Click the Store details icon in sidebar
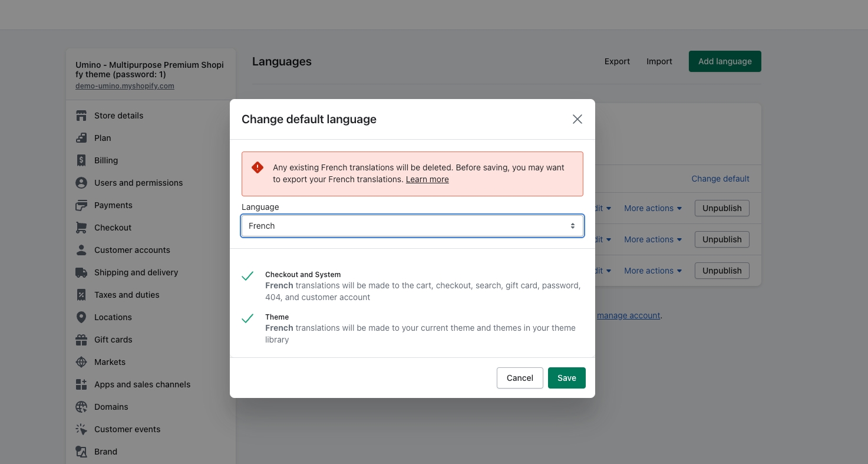 (81, 116)
